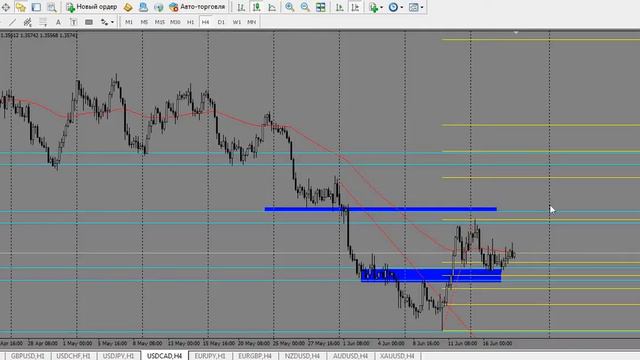The width and height of the screenshot is (640, 360).
Task: Toggle the Авто-торговля button
Action: (197, 7)
